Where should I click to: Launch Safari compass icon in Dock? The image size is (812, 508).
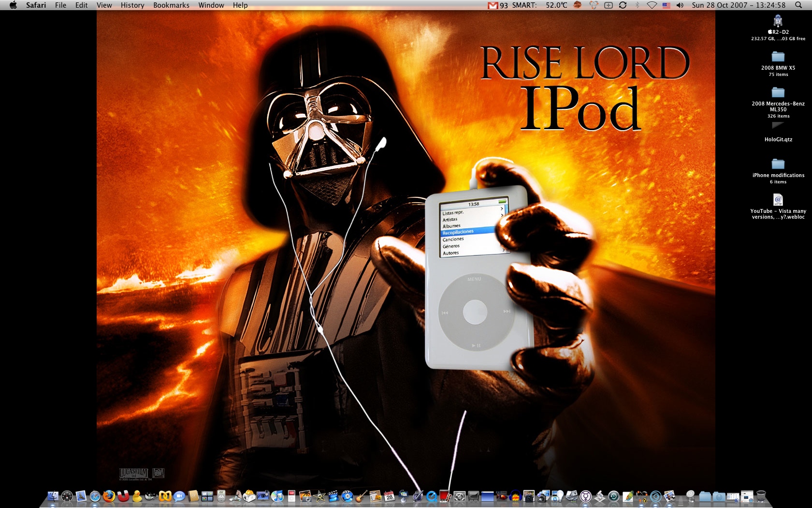coord(95,496)
